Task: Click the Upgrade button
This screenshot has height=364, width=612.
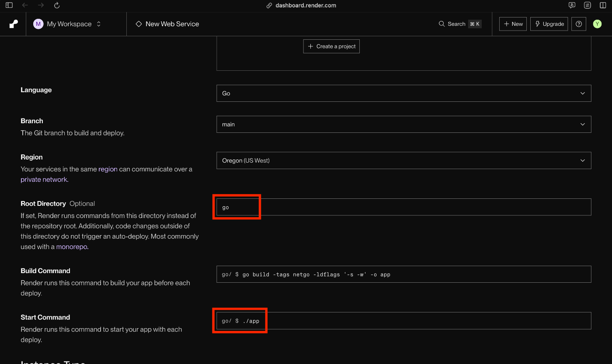Action: tap(549, 24)
